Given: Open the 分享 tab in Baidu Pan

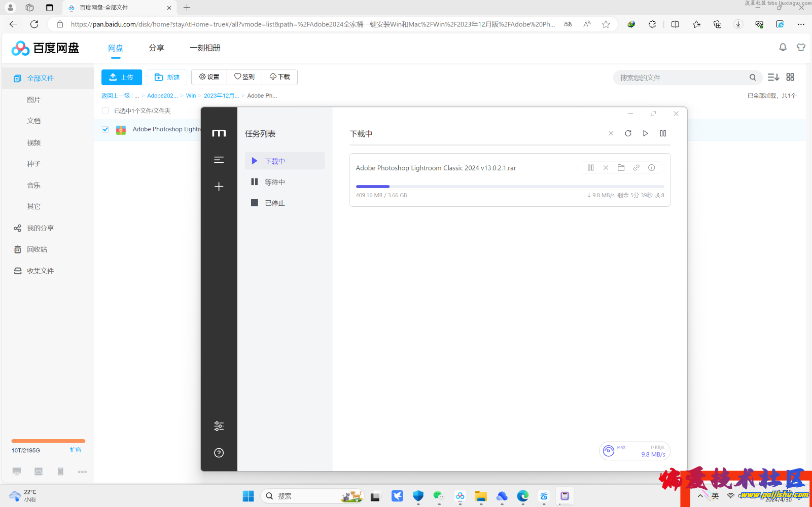Looking at the screenshot, I should click(x=156, y=48).
